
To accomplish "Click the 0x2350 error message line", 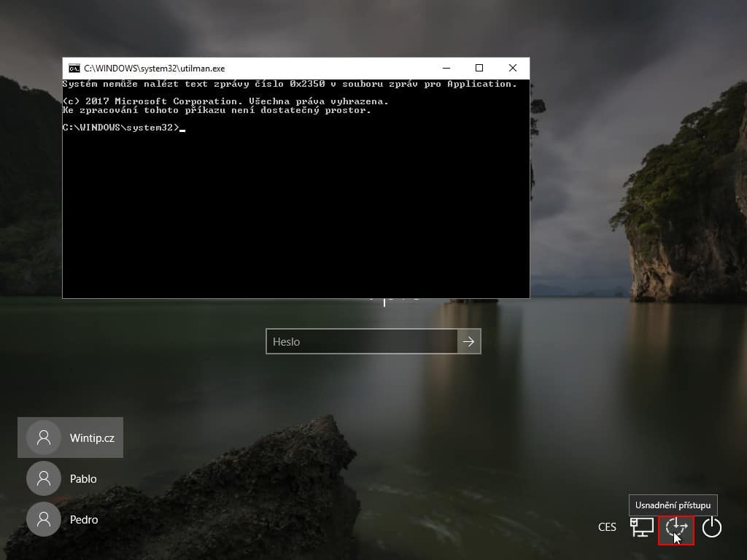I will pyautogui.click(x=289, y=84).
